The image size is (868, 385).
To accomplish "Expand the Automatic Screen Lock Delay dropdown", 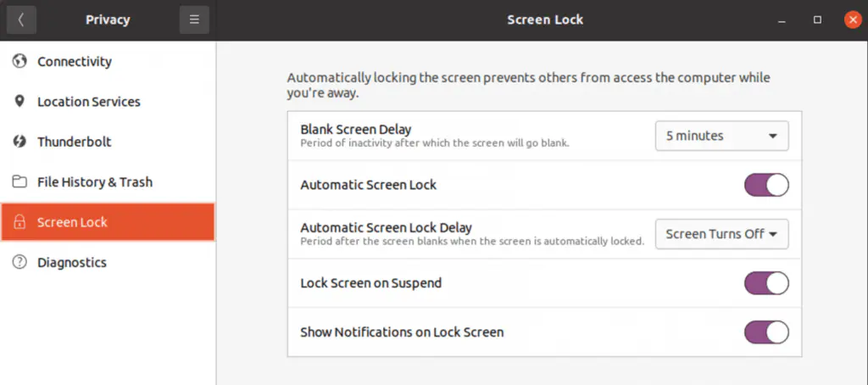I will [x=721, y=234].
